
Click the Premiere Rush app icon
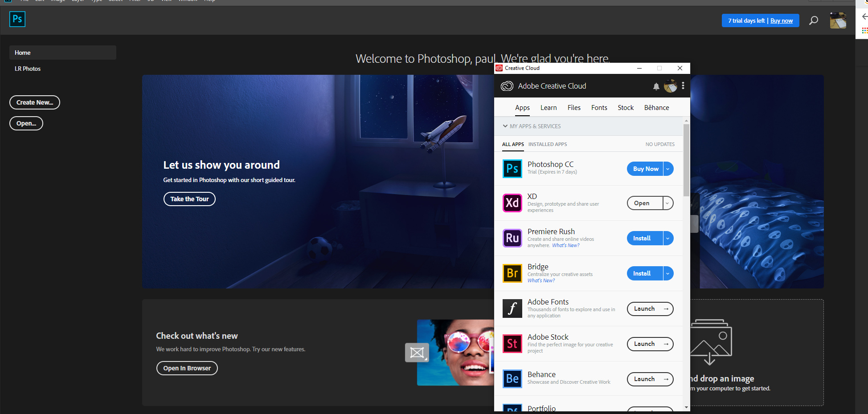(x=512, y=238)
